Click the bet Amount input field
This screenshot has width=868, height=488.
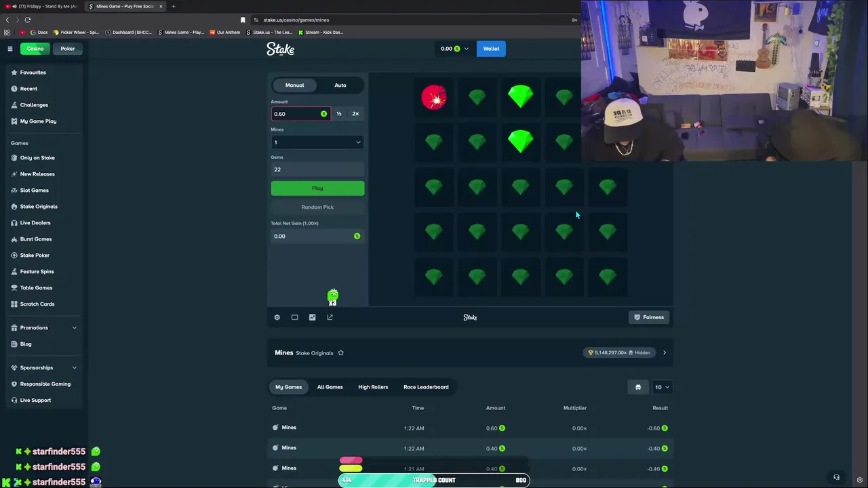(300, 114)
